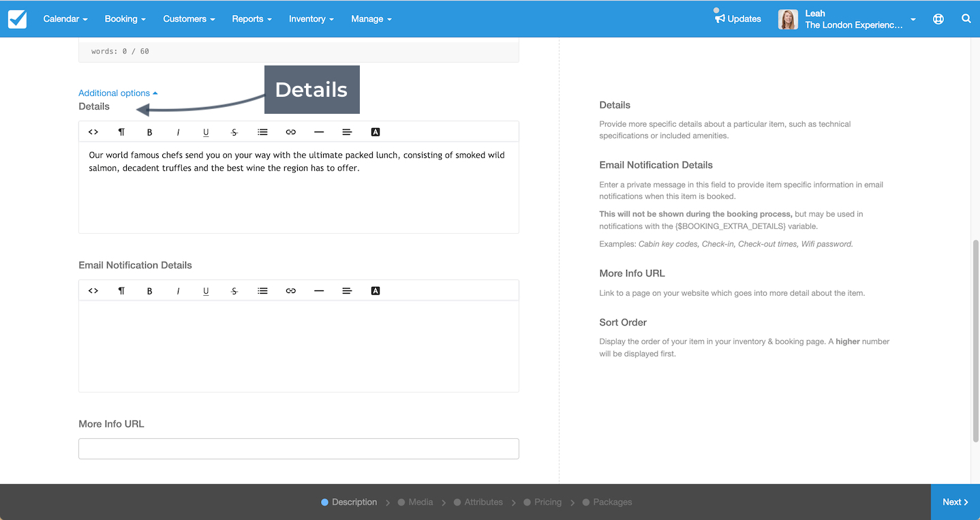Open text alignment in Email Notification editor
Screen dimensions: 980x520
pyautogui.click(x=347, y=291)
